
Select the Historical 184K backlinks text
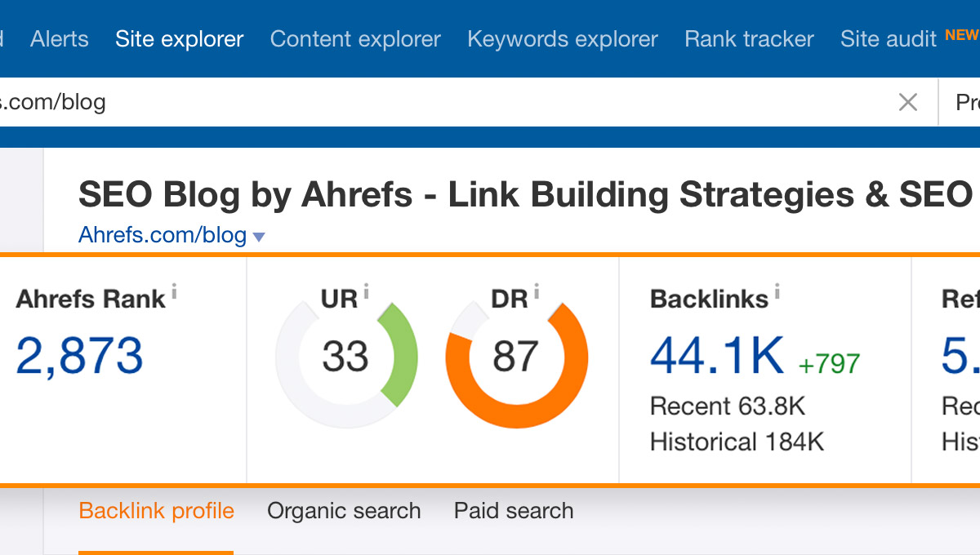(x=737, y=442)
